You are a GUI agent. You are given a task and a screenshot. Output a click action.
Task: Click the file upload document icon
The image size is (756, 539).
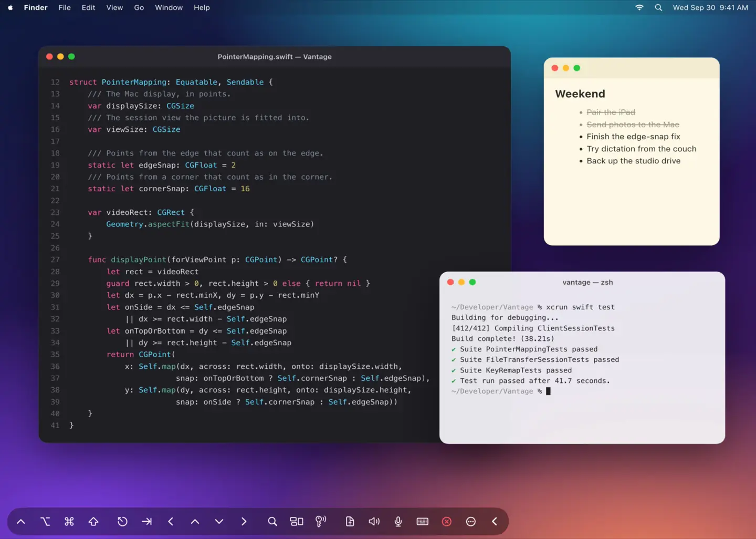pos(350,522)
